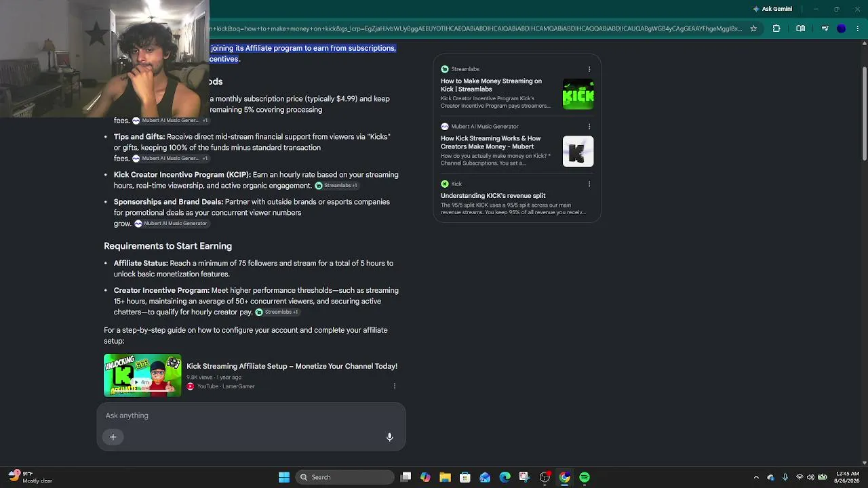Click 'Kick Creator Incentive Program (KCIP):' text
This screenshot has width=868, height=488.
click(x=182, y=175)
